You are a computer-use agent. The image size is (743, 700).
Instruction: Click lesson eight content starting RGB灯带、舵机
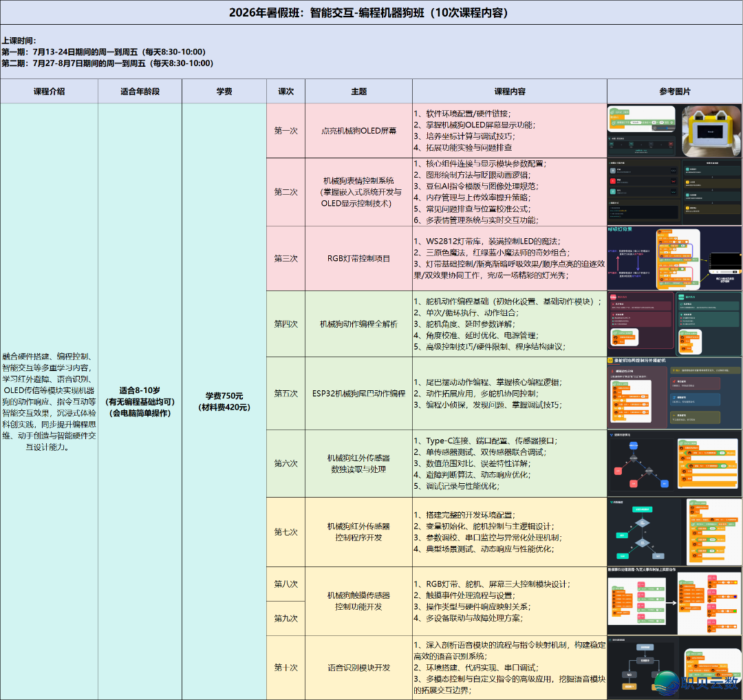[510, 601]
